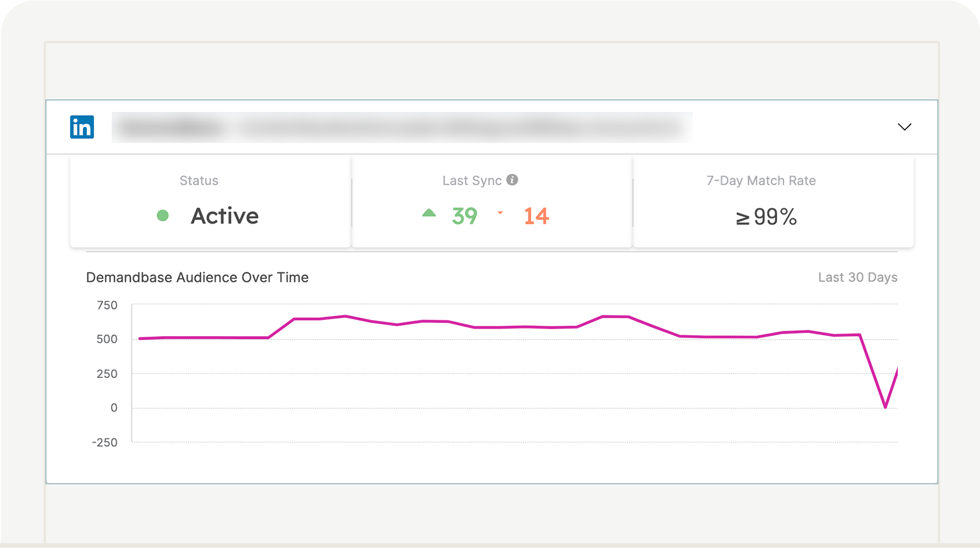Click the green 39 added count

tap(464, 216)
